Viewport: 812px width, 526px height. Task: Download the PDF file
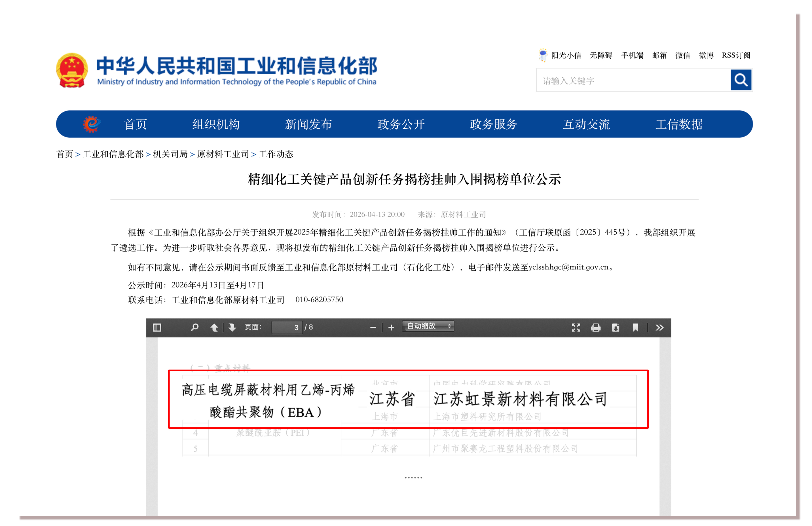(616, 327)
